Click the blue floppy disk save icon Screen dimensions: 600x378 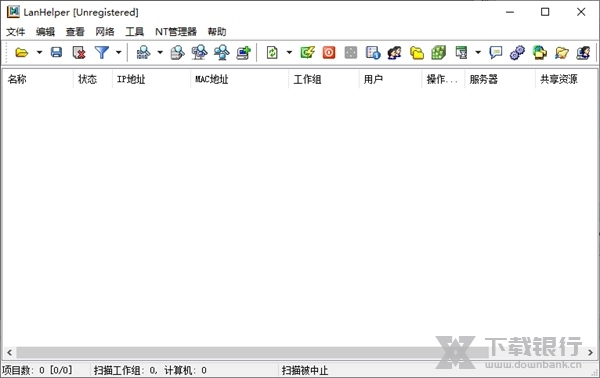[x=57, y=52]
